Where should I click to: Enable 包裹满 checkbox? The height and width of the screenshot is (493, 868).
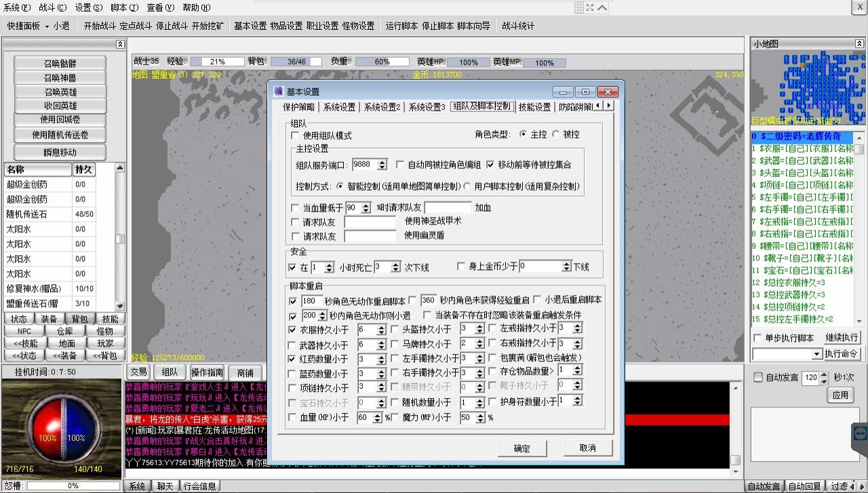click(x=492, y=357)
